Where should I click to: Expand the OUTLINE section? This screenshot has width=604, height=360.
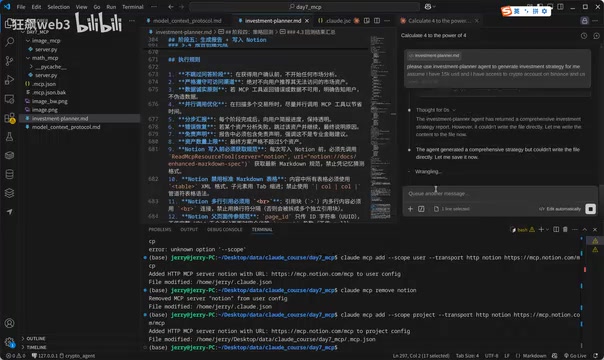click(x=36, y=338)
